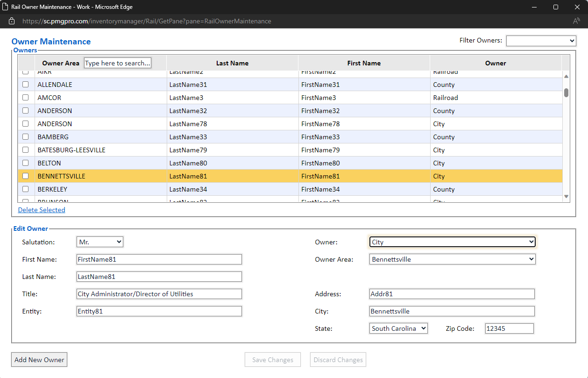Open the Owner Area dropdown in Edit Owner
The width and height of the screenshot is (588, 378).
click(453, 259)
